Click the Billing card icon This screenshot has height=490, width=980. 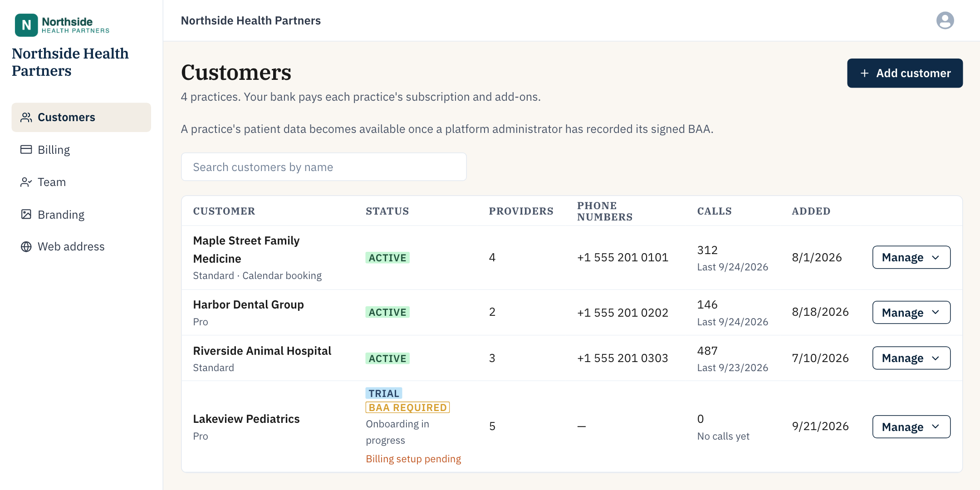point(26,150)
